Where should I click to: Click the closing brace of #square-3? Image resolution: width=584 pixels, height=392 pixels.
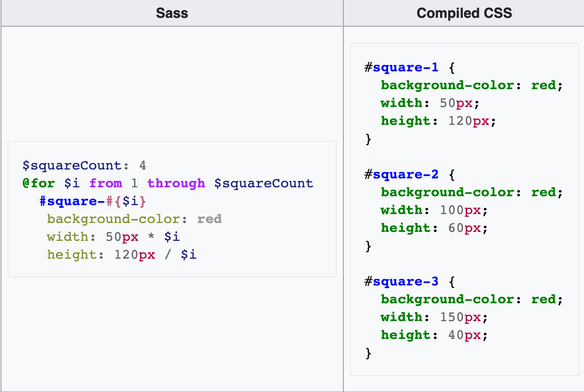(x=368, y=352)
